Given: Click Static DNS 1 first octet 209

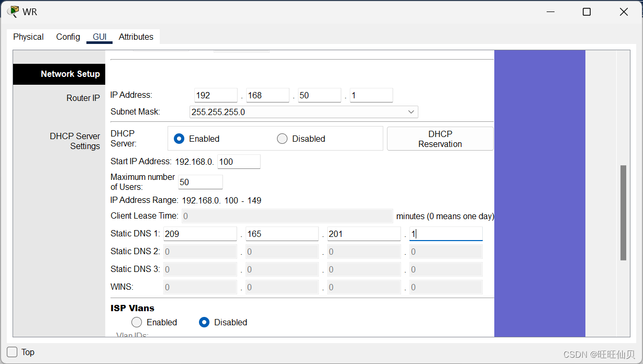Looking at the screenshot, I should pos(200,234).
